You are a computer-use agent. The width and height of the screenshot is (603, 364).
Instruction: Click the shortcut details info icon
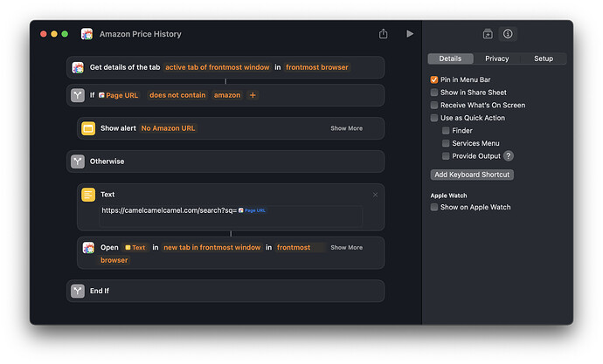(x=508, y=34)
